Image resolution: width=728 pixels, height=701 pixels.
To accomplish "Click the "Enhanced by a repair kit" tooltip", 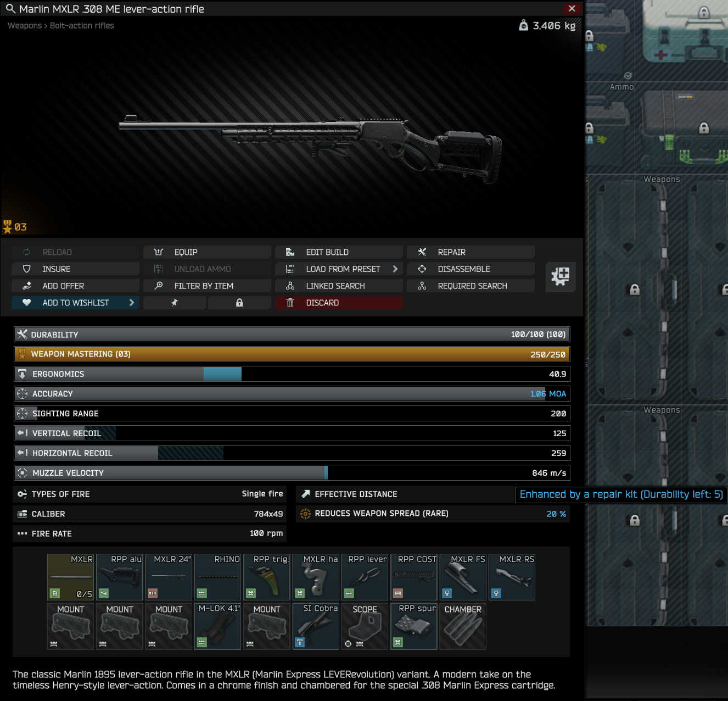I will (x=621, y=494).
